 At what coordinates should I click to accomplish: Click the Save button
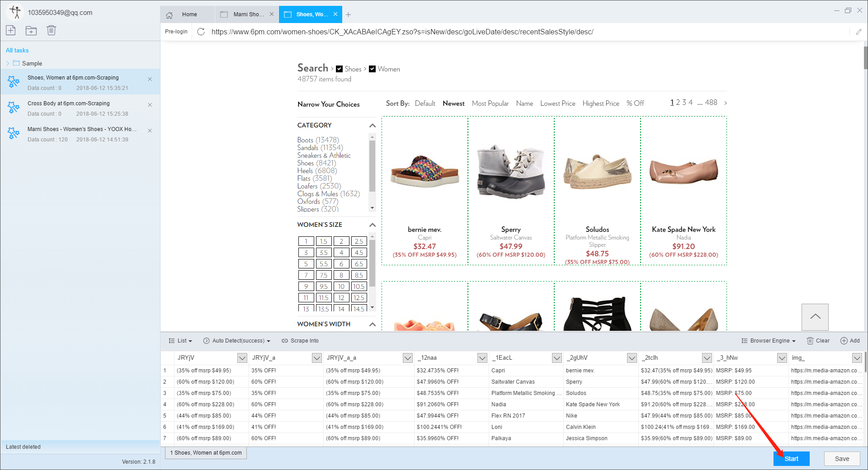[x=842, y=459]
